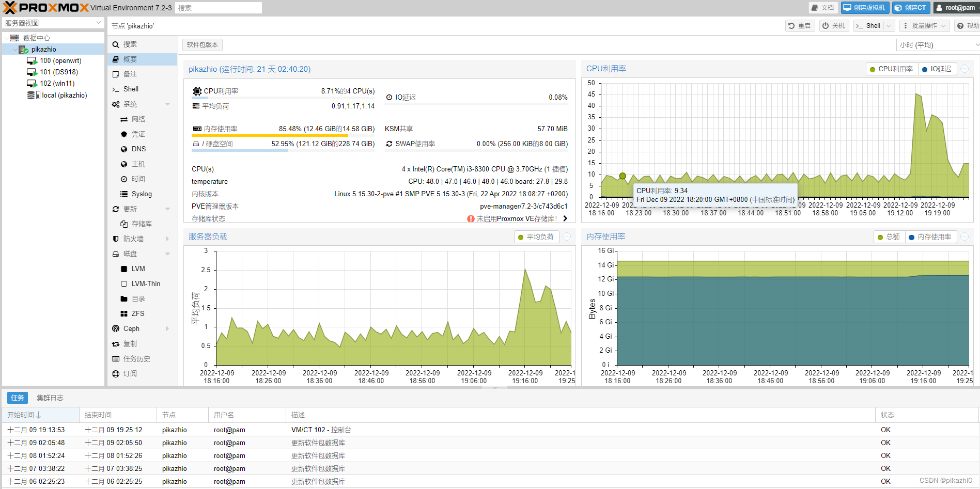
Task: Select VM 102 (win11) in tree
Action: 51,83
